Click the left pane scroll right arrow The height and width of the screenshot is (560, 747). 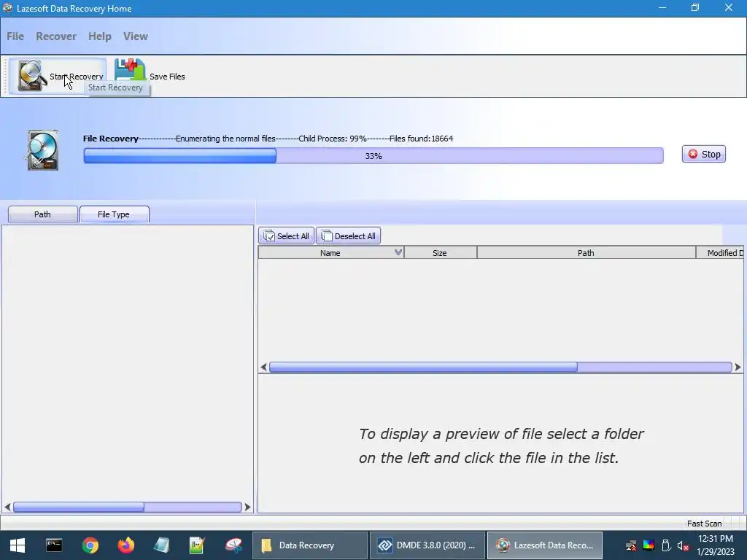[247, 507]
